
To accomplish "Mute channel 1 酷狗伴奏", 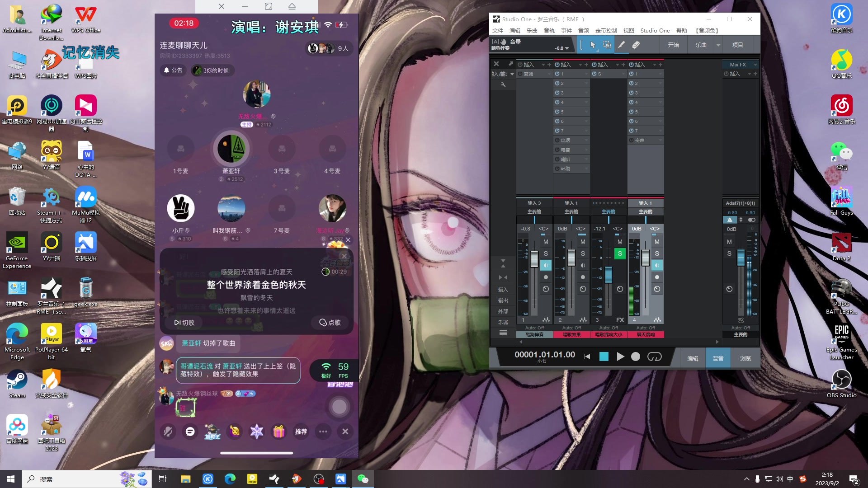I will [546, 242].
